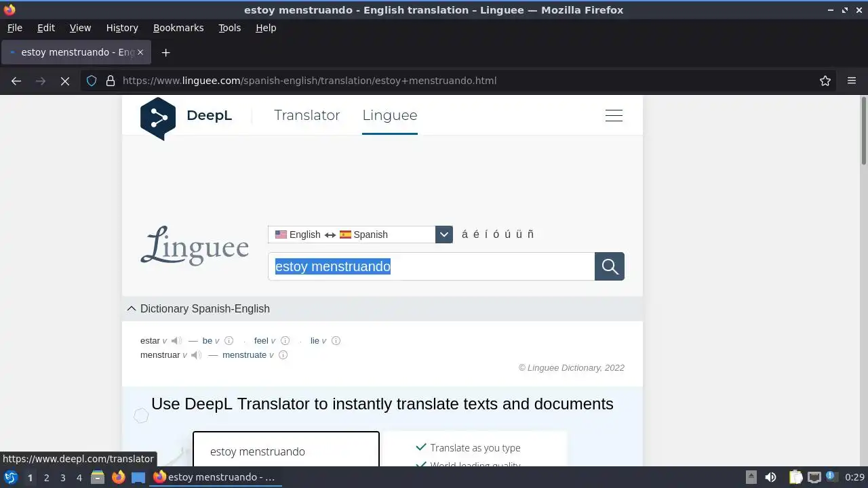The height and width of the screenshot is (488, 868).
Task: Click the show desktop taskbar icon
Action: click(x=138, y=477)
